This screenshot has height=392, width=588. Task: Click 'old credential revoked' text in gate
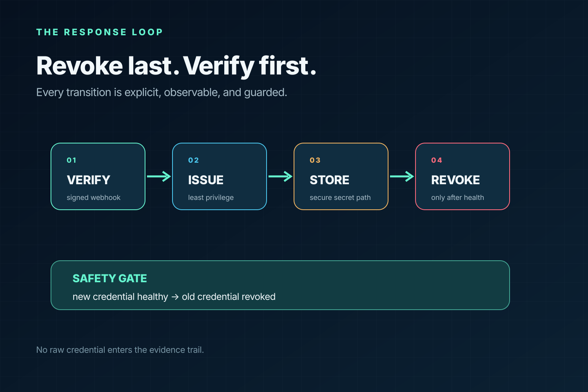click(x=229, y=297)
